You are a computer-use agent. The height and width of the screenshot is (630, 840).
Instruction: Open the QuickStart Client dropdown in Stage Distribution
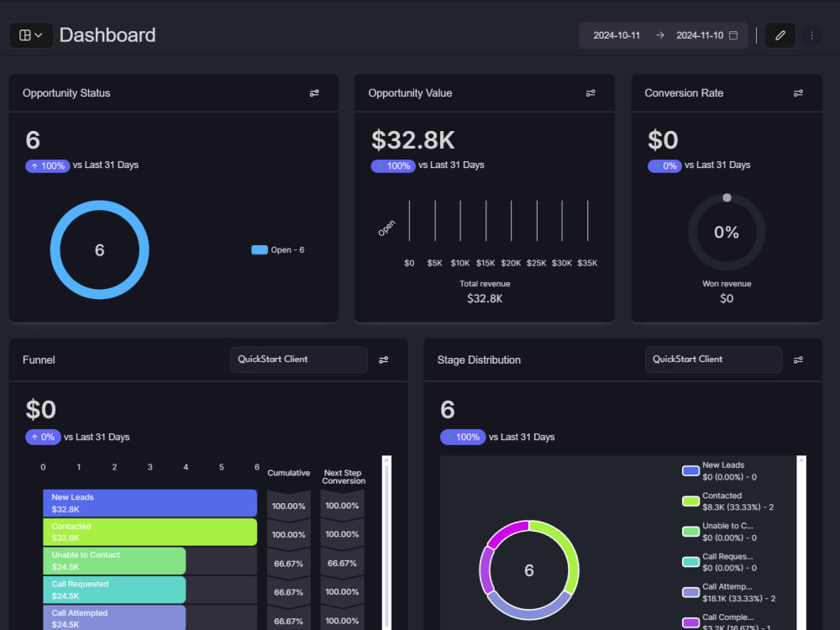click(x=713, y=360)
